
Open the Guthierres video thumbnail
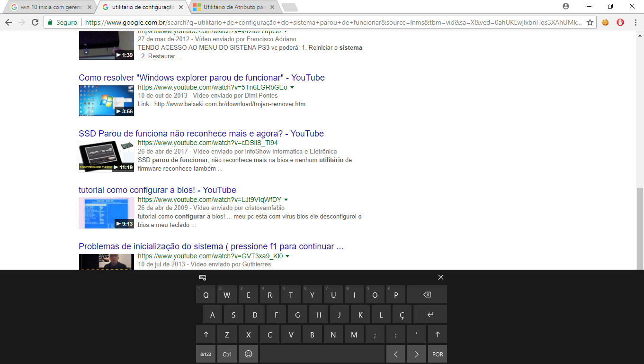107,262
